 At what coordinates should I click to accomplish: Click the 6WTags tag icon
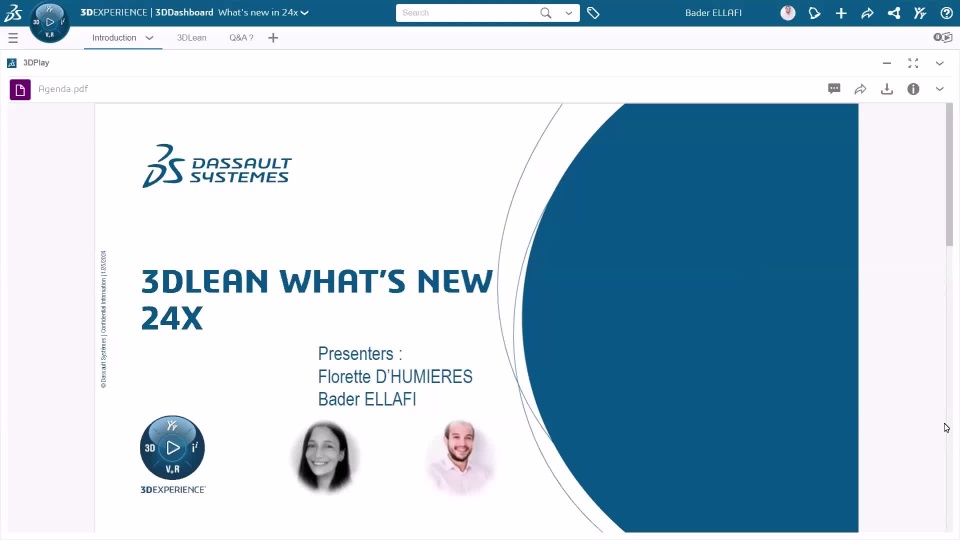pyautogui.click(x=593, y=13)
